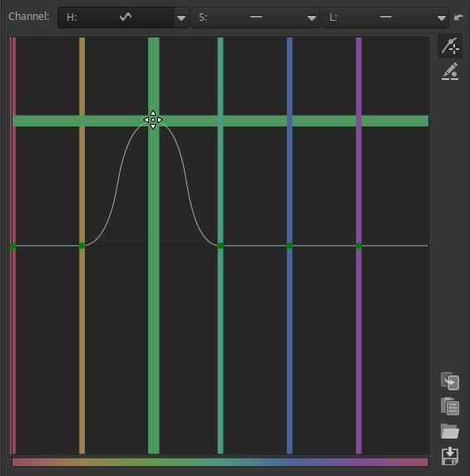Click the hue gradient bar below the graph
The height and width of the screenshot is (476, 470).
tap(220, 462)
